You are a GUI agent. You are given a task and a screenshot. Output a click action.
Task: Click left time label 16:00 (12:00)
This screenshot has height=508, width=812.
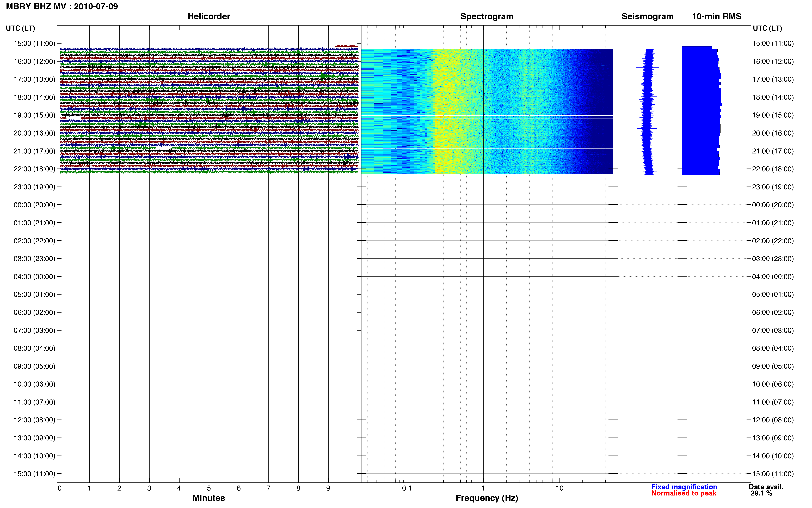point(34,62)
